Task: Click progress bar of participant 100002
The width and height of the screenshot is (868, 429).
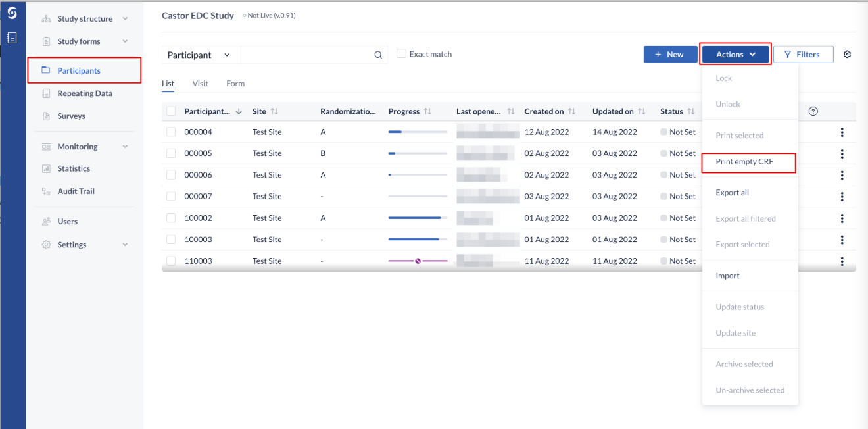Action: (x=418, y=218)
